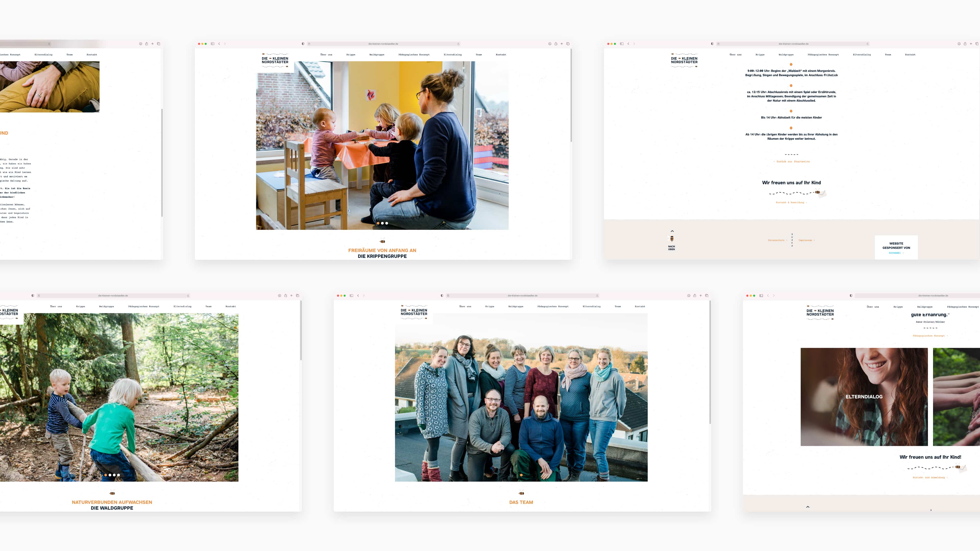Click the Elterndialog image tile
Image resolution: width=980 pixels, height=551 pixels.
(864, 397)
